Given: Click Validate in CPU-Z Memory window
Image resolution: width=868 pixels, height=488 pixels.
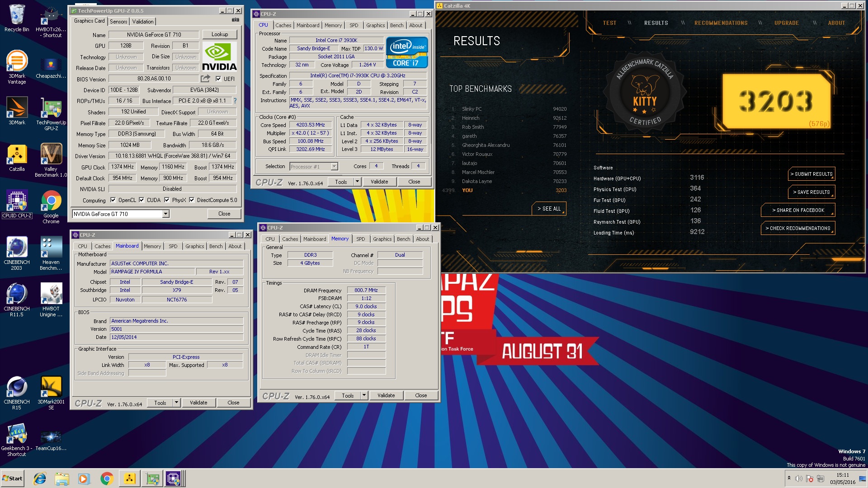Looking at the screenshot, I should click(x=386, y=395).
